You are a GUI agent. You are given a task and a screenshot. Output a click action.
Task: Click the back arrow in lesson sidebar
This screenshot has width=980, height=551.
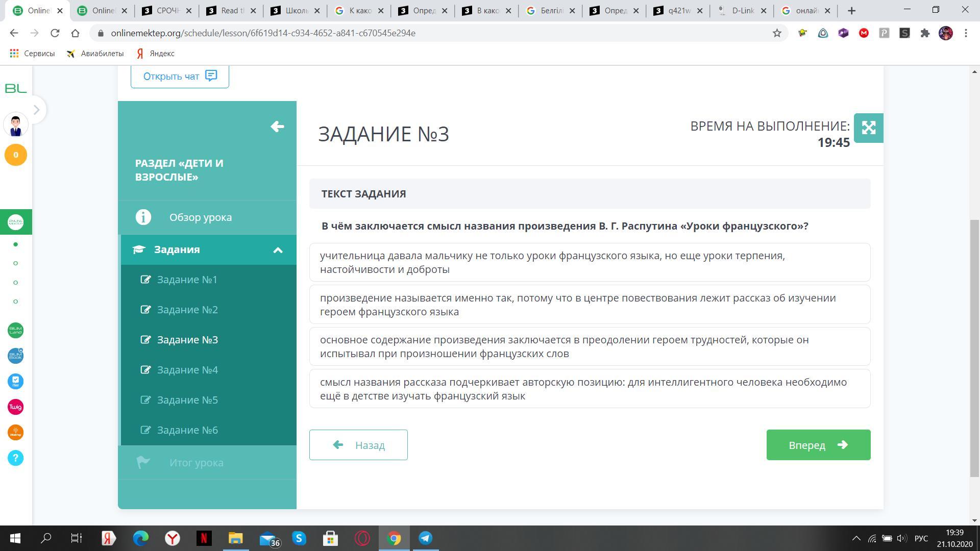277,127
